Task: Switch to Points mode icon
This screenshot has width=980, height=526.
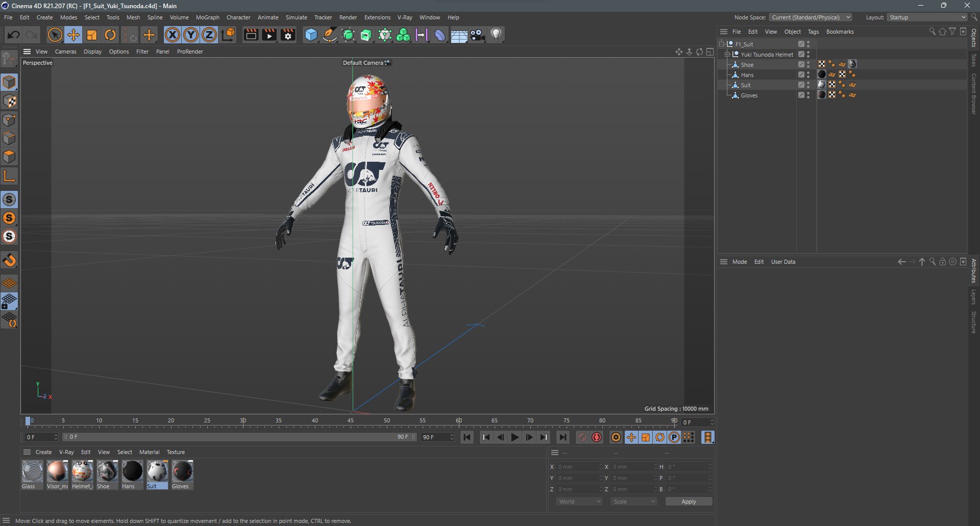Action: tap(9, 120)
